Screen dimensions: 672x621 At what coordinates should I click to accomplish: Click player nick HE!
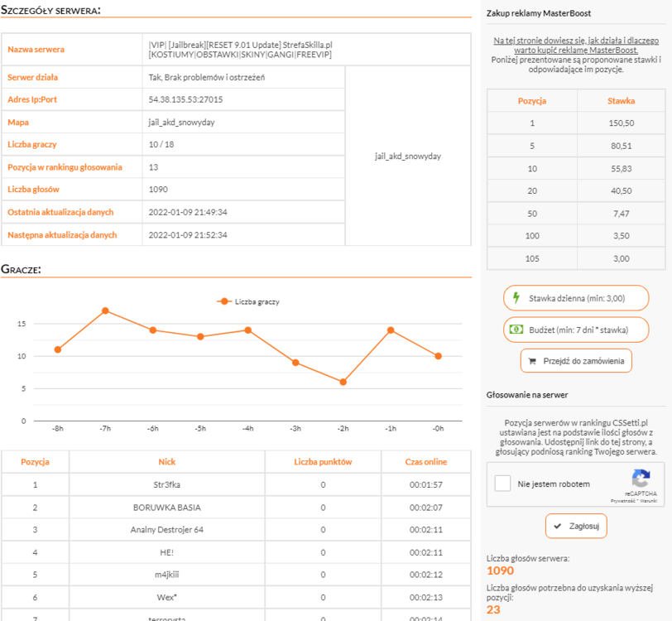click(x=166, y=552)
